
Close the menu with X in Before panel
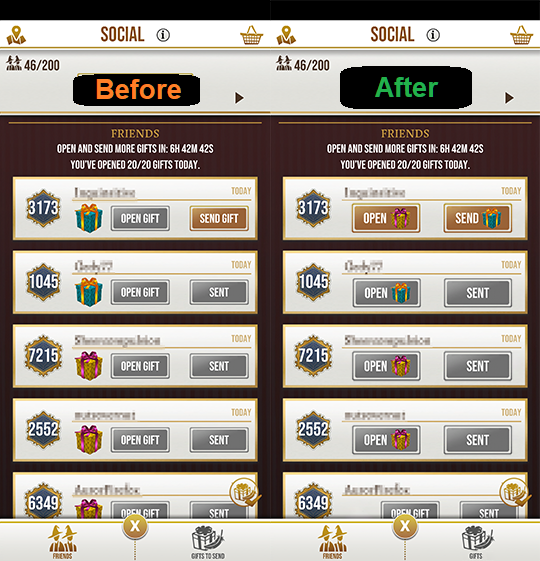click(x=135, y=527)
